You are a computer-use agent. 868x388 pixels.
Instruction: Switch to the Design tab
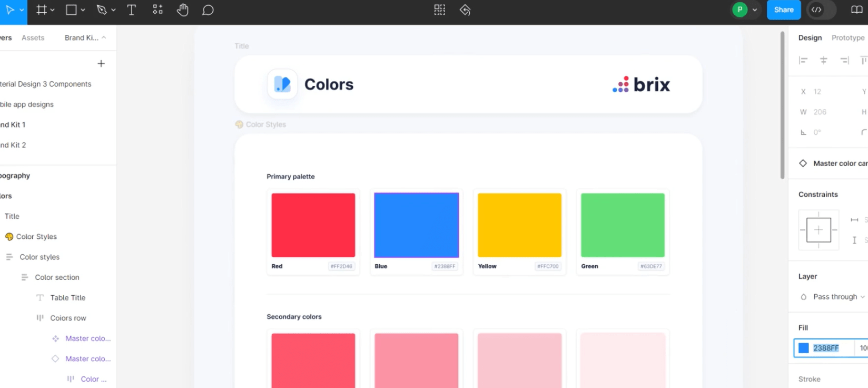(x=810, y=37)
